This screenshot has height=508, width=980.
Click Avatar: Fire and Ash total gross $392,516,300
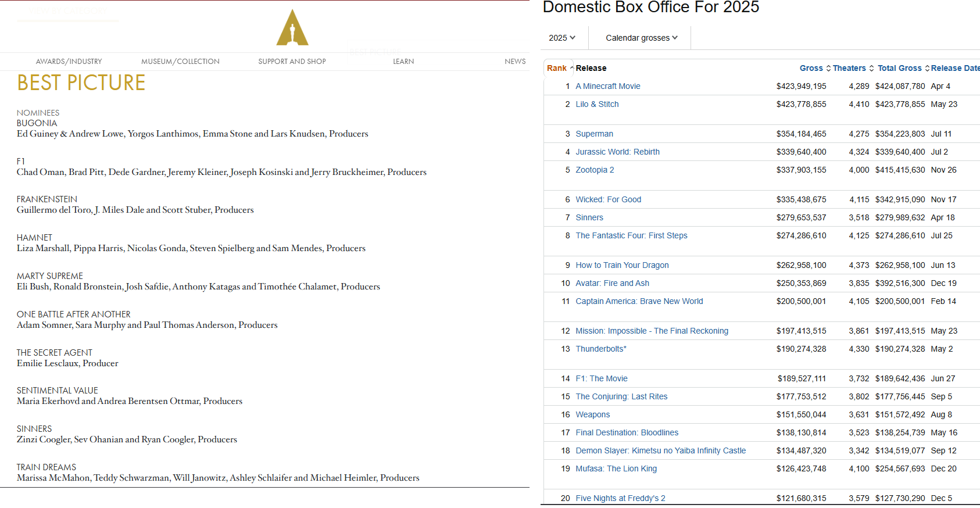pos(900,283)
